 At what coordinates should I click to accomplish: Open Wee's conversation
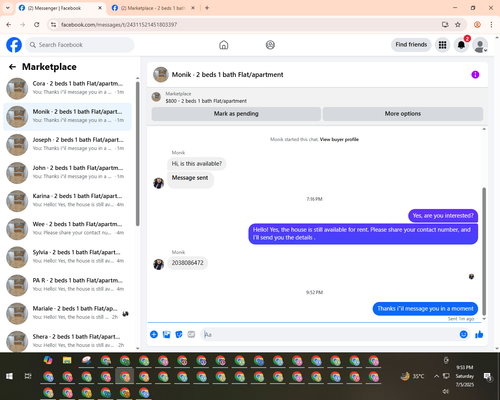tap(67, 229)
